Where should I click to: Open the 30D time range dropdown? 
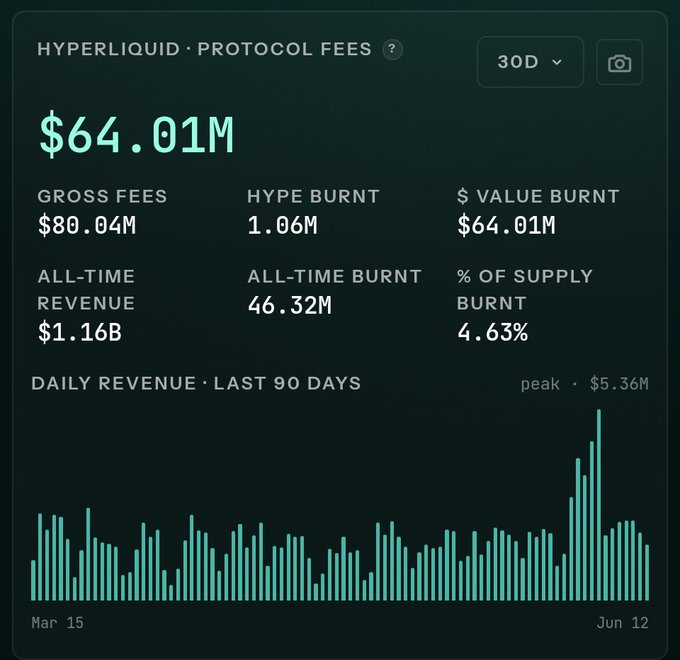530,62
